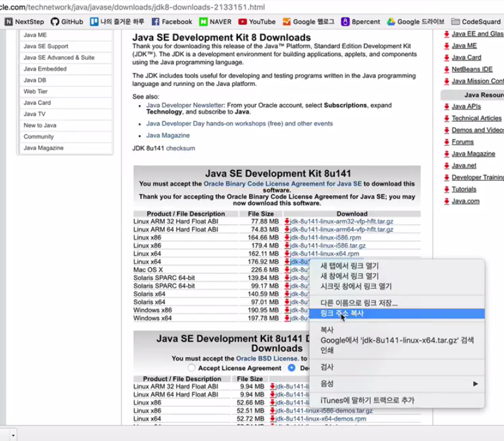Open NAVER bookmark icon
This screenshot has width=504, height=441.
[x=203, y=22]
